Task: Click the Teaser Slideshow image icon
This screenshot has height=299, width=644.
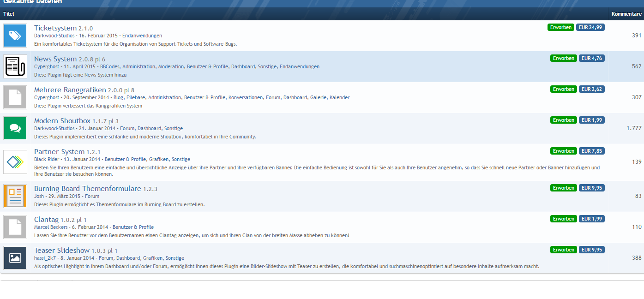Action: pyautogui.click(x=15, y=258)
